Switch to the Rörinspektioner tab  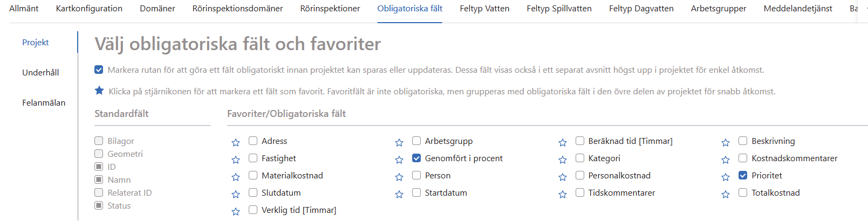[330, 9]
